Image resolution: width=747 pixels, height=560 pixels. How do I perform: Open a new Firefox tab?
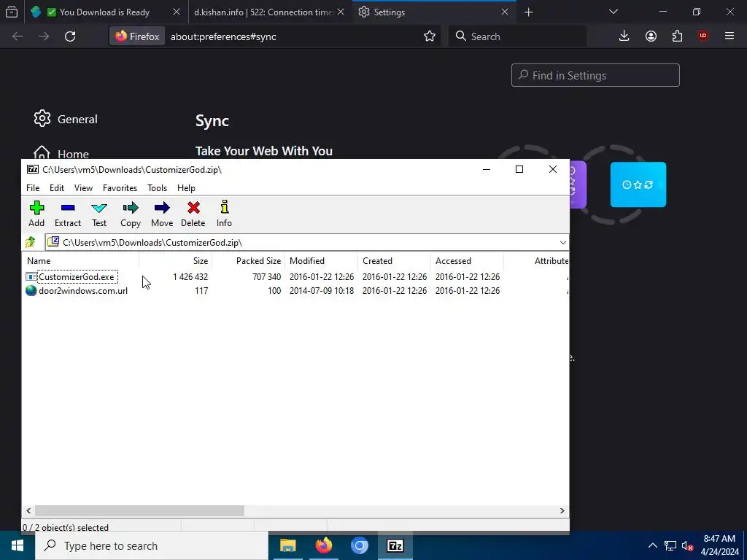pyautogui.click(x=528, y=12)
